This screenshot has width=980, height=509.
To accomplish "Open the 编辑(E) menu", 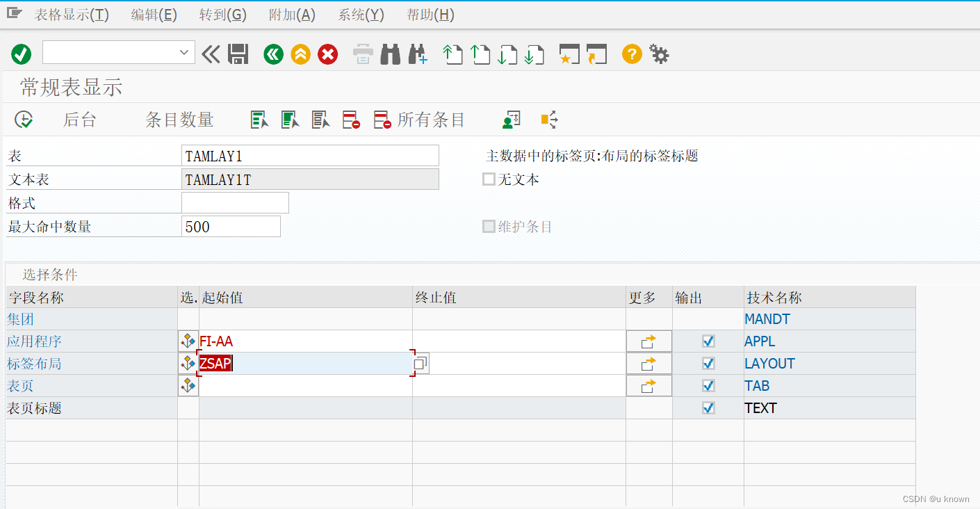I will pos(154,15).
